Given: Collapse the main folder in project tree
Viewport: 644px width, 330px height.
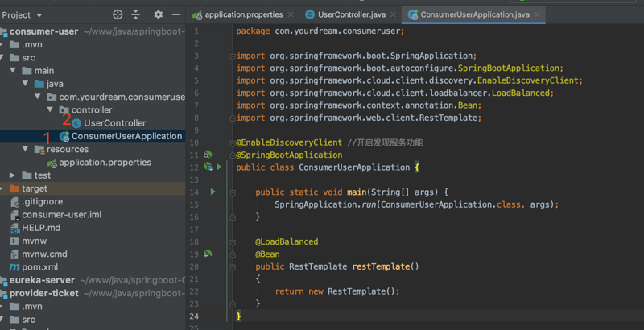Looking at the screenshot, I should [x=13, y=71].
